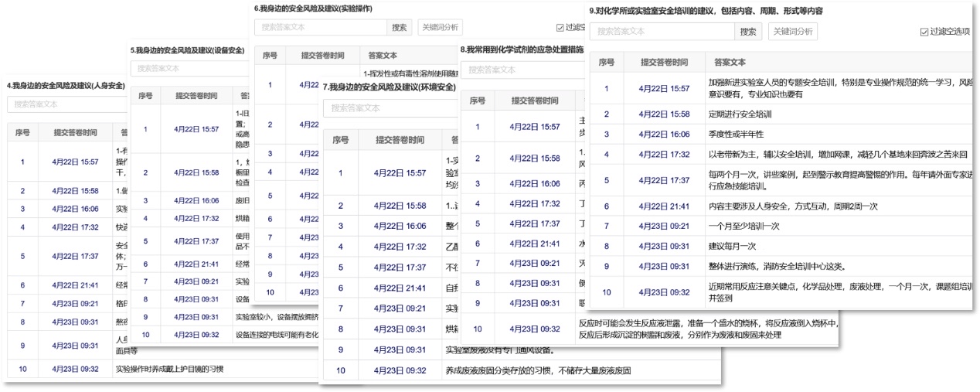
Task: Click 提交答卷时间 header in question 5 table
Action: click(x=196, y=96)
